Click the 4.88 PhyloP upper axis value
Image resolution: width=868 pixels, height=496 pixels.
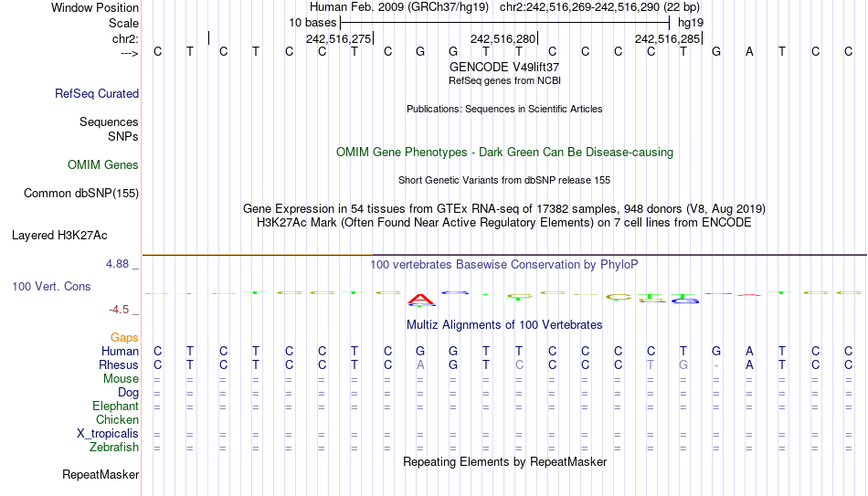pos(117,264)
